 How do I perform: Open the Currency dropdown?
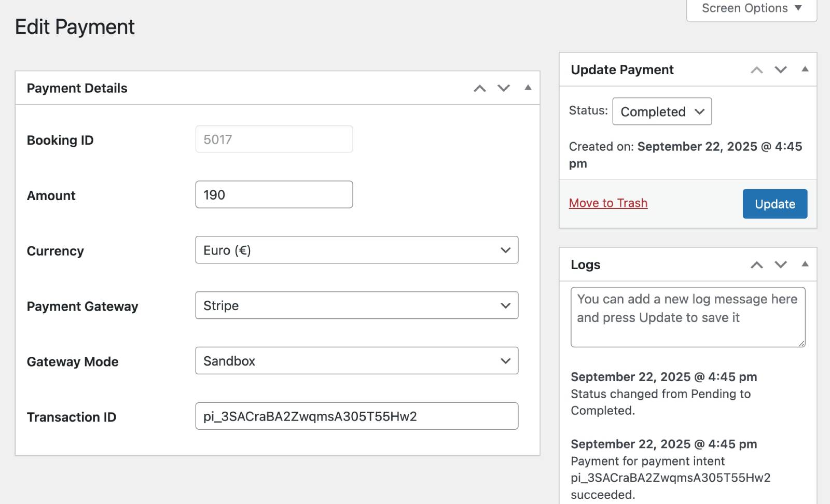(x=356, y=250)
